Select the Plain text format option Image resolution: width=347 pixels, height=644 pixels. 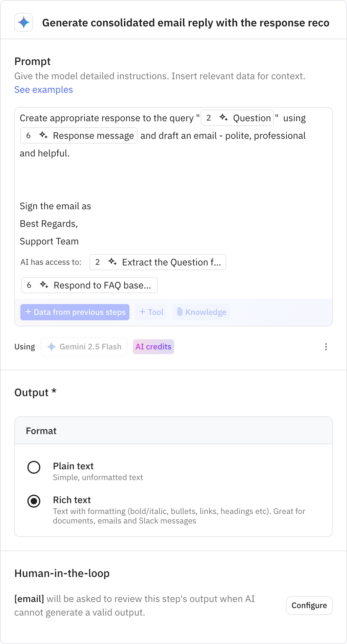pyautogui.click(x=34, y=467)
